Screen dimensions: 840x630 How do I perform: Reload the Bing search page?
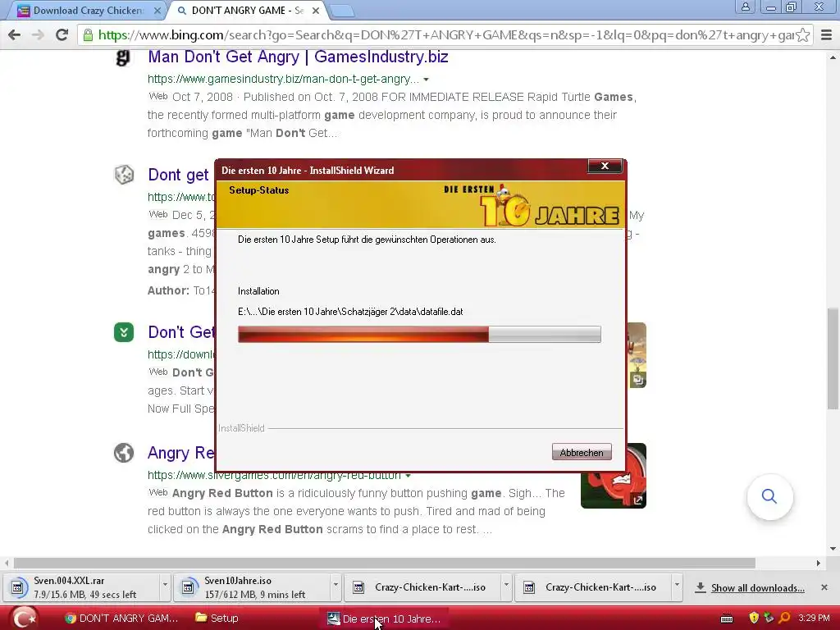[62, 34]
